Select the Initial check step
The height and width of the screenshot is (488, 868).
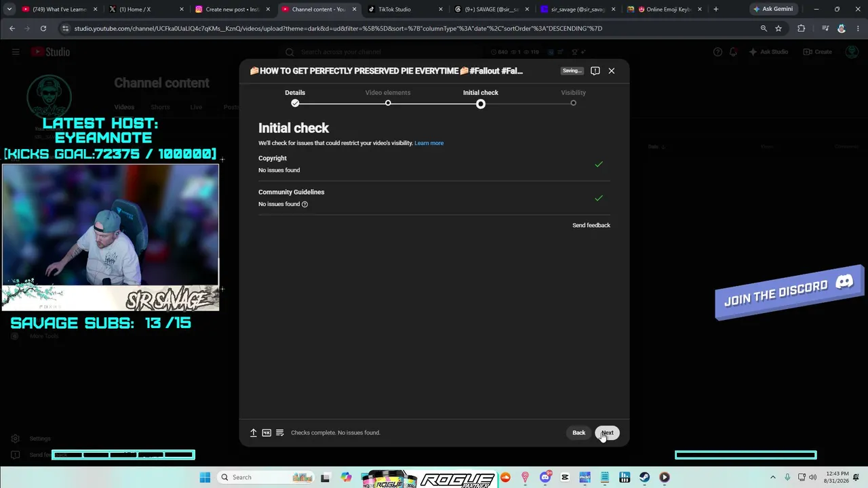coord(481,98)
